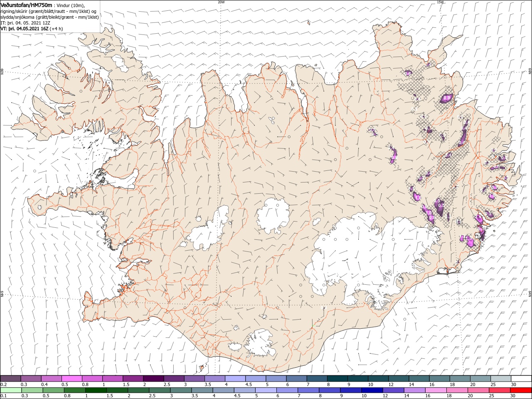This screenshot has height=399, width=532.
Task: Click the dark blue lower swatch between 10 and 12
Action: click(372, 390)
